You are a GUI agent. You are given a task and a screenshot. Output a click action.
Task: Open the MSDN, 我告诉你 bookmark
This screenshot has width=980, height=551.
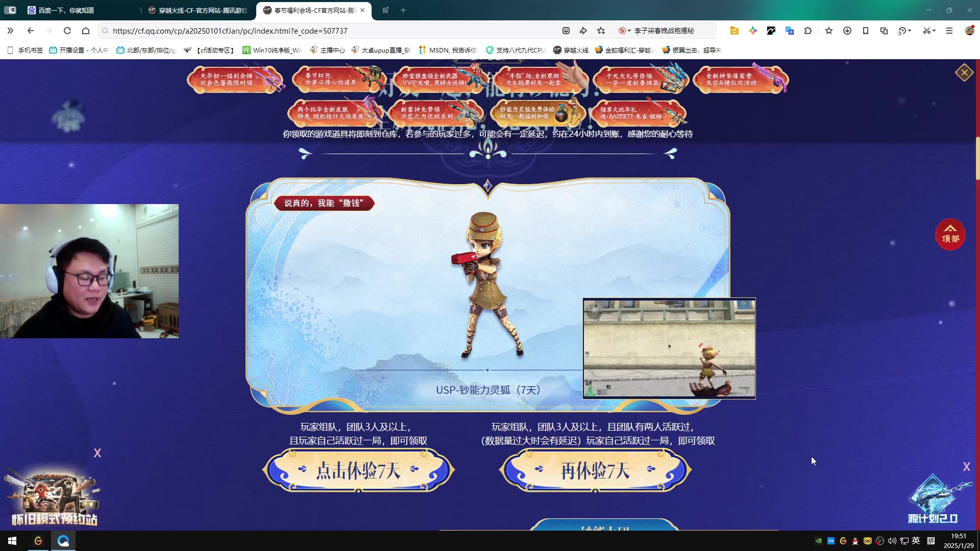point(448,50)
